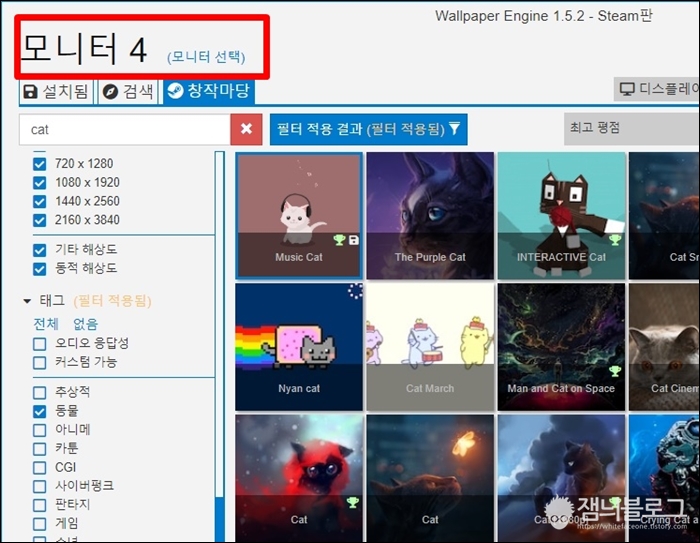Enable the 오디오 응답성 tag
This screenshot has height=543, width=700.
pos(40,344)
